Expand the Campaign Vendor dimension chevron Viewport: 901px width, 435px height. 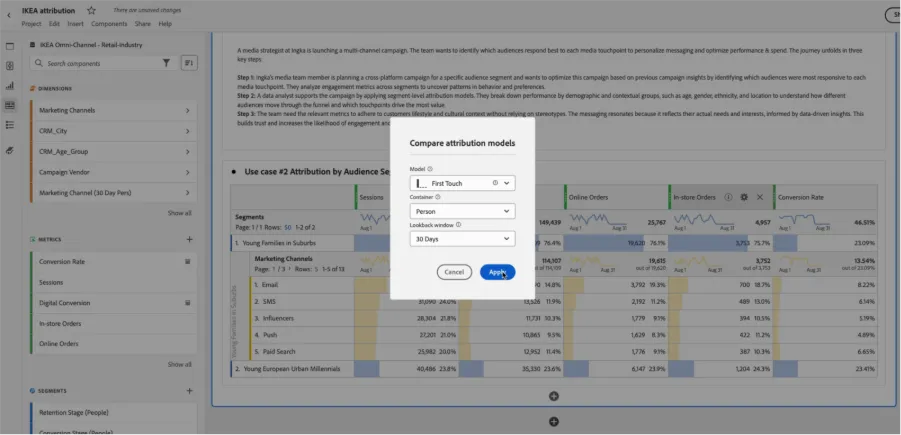(x=187, y=172)
